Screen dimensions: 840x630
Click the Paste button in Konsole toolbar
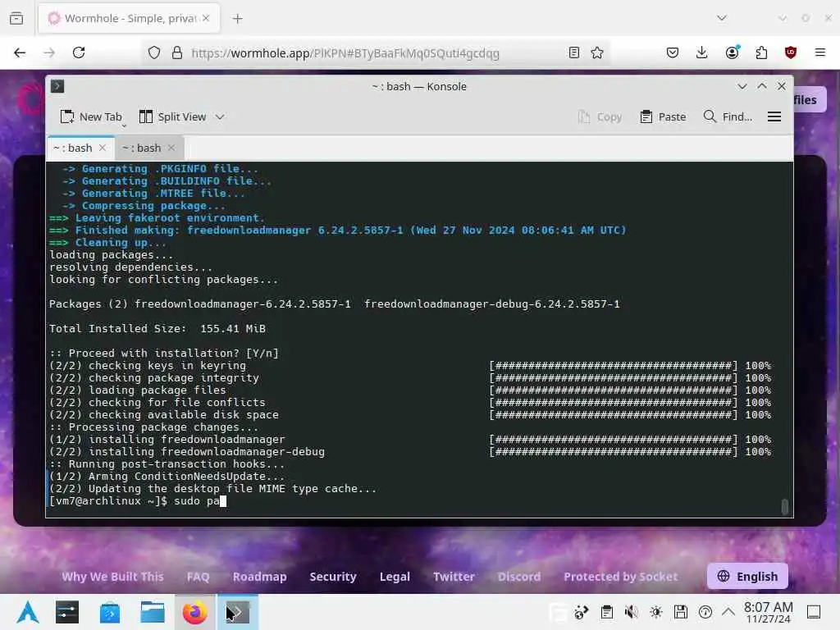click(663, 116)
